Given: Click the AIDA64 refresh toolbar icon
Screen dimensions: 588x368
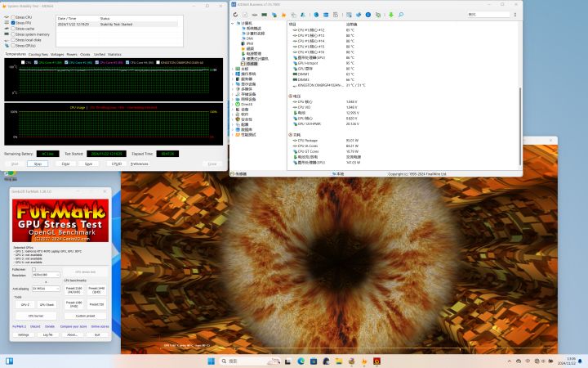Looking at the screenshot, I should click(235, 15).
